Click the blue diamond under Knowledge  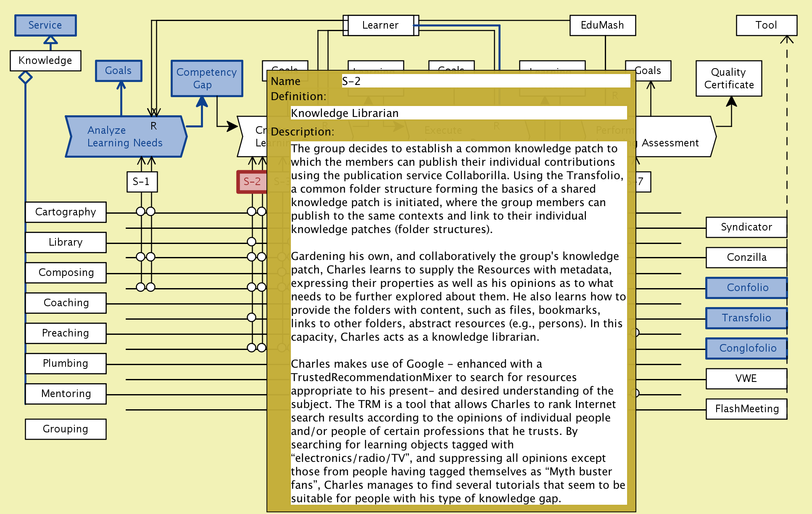pos(25,77)
